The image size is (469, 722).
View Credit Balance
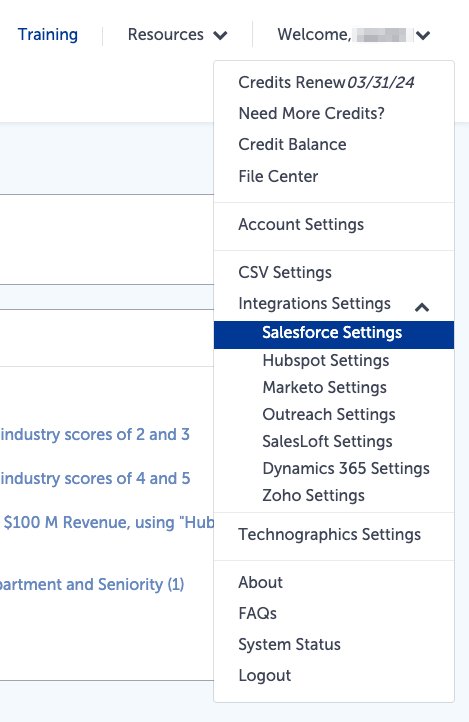coord(292,145)
